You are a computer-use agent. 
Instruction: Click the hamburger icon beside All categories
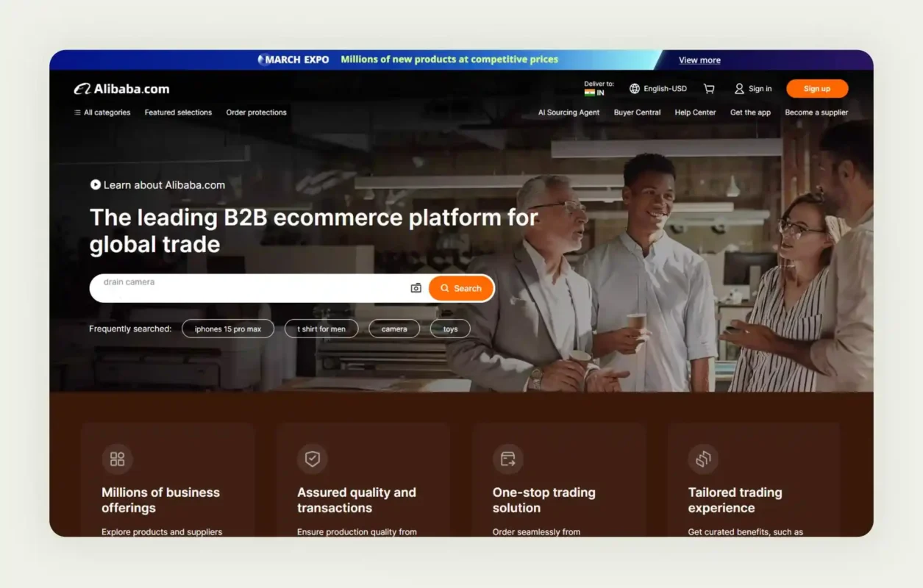tap(76, 112)
